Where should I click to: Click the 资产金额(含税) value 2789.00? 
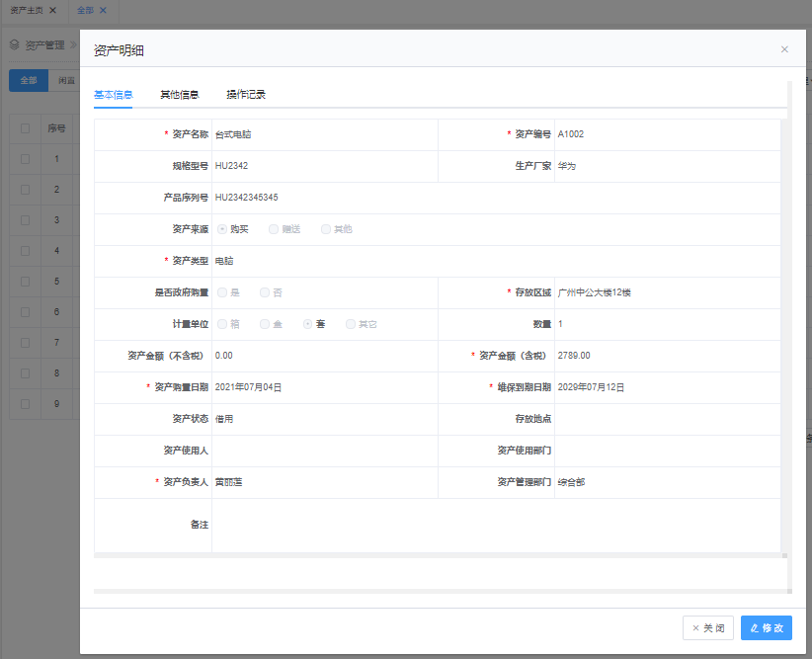coord(668,356)
